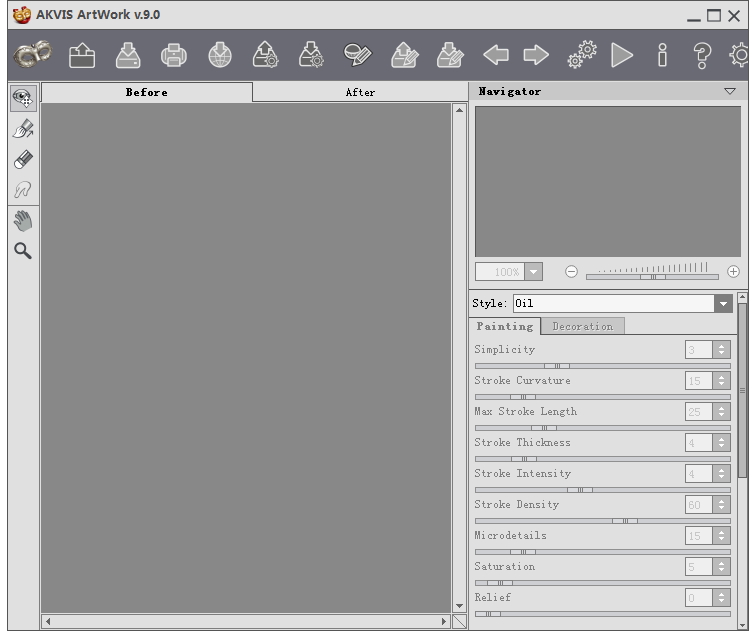Click the Stroke Intensity slider

(x=603, y=490)
